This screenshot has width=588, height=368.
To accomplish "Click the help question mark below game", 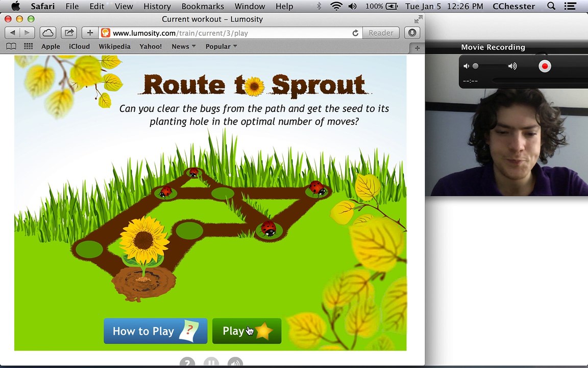I will pyautogui.click(x=187, y=362).
